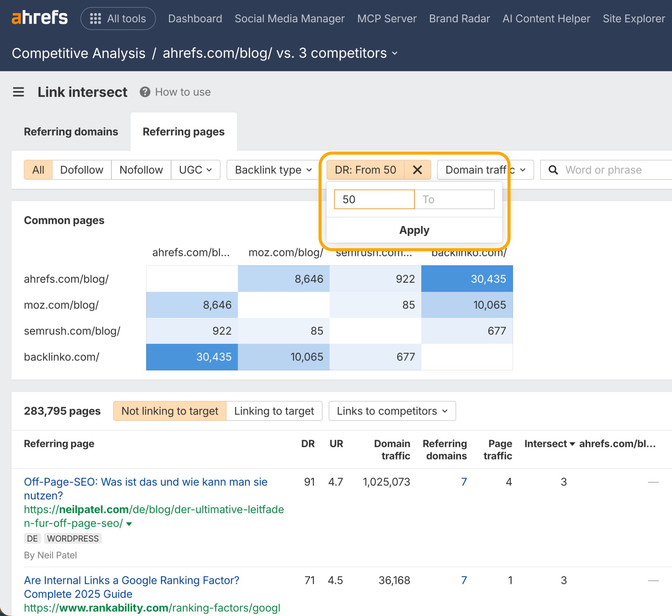Click the hamburger menu beside Link intersect

(18, 92)
